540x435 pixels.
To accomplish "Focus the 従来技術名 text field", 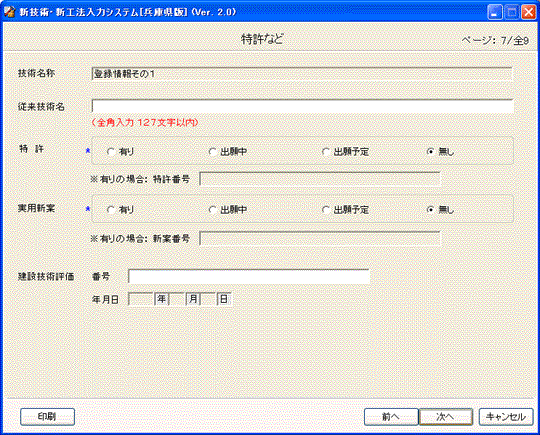I will click(303, 106).
